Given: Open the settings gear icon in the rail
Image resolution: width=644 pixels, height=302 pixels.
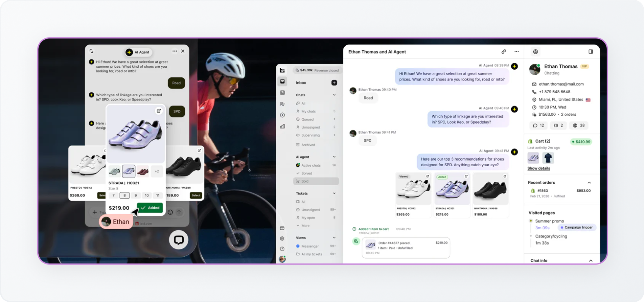Looking at the screenshot, I should pos(282,238).
